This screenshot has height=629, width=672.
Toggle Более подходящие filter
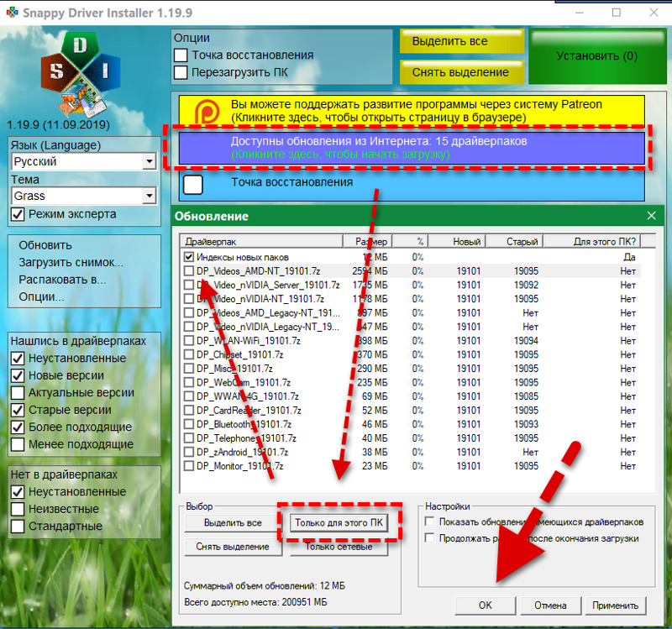[18, 427]
